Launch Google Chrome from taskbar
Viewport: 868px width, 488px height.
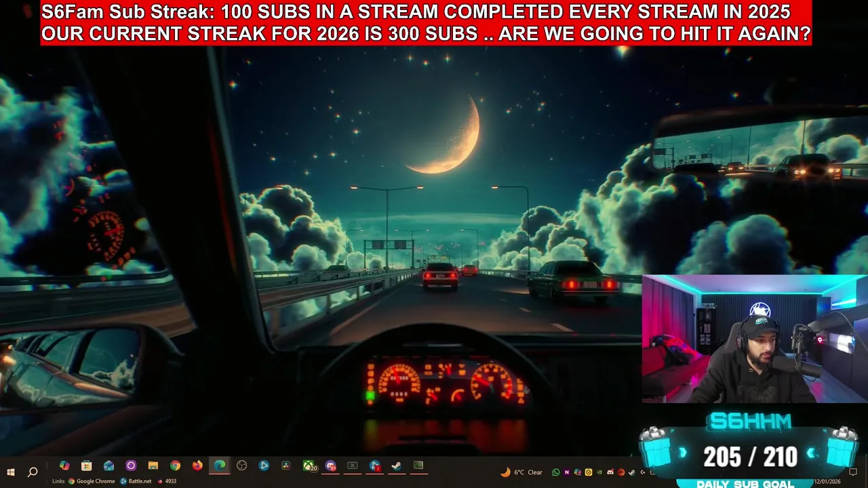(x=175, y=466)
